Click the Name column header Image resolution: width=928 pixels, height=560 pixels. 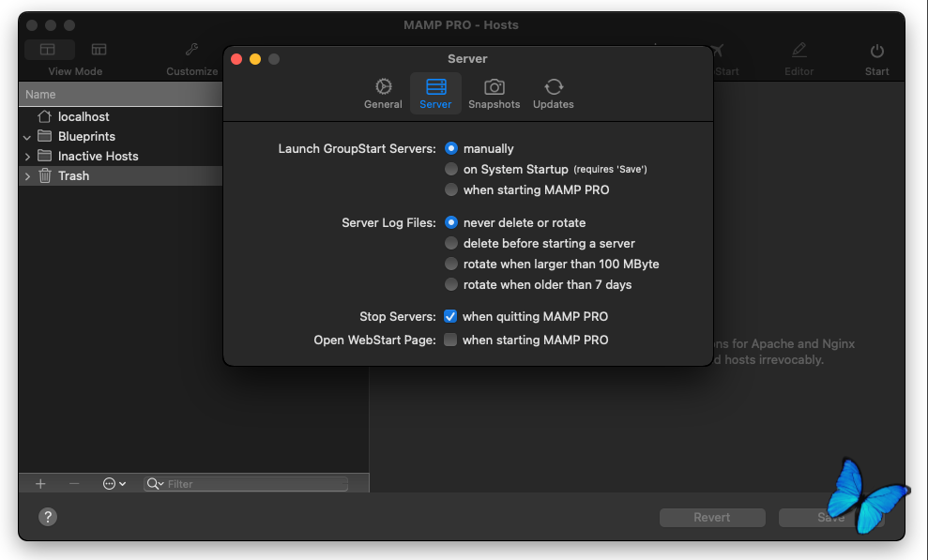click(121, 95)
